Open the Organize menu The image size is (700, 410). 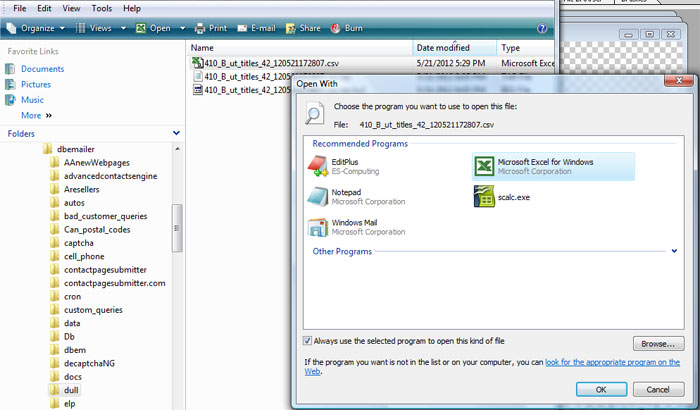[36, 28]
